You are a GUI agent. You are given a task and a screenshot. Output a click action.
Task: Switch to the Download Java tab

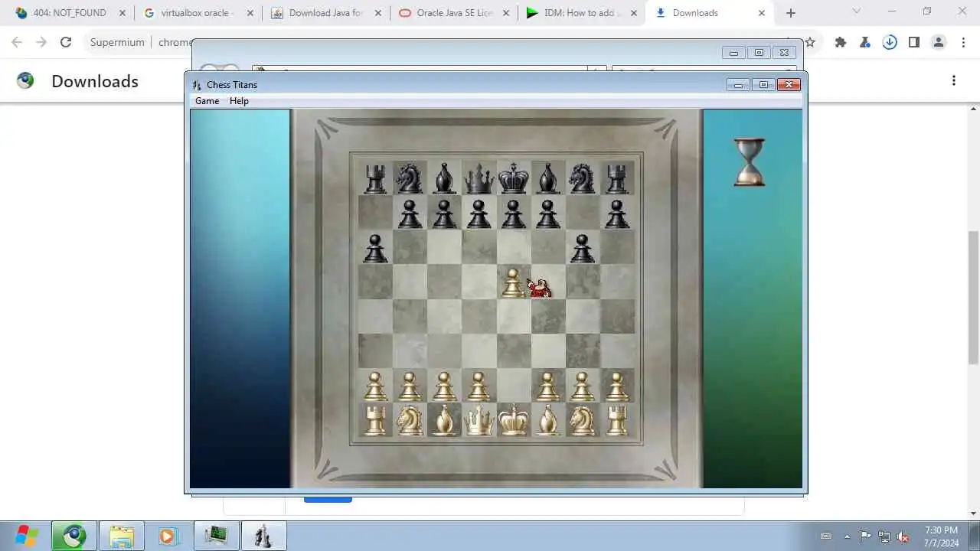325,13
